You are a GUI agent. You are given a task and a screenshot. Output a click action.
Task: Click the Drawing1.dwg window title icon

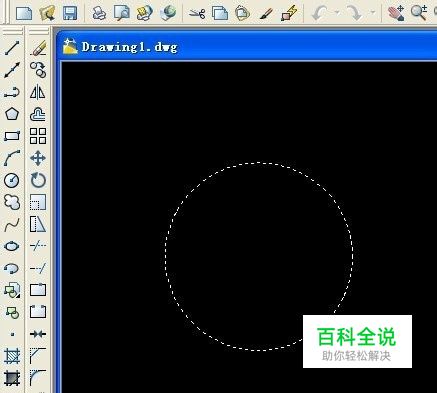click(x=70, y=47)
